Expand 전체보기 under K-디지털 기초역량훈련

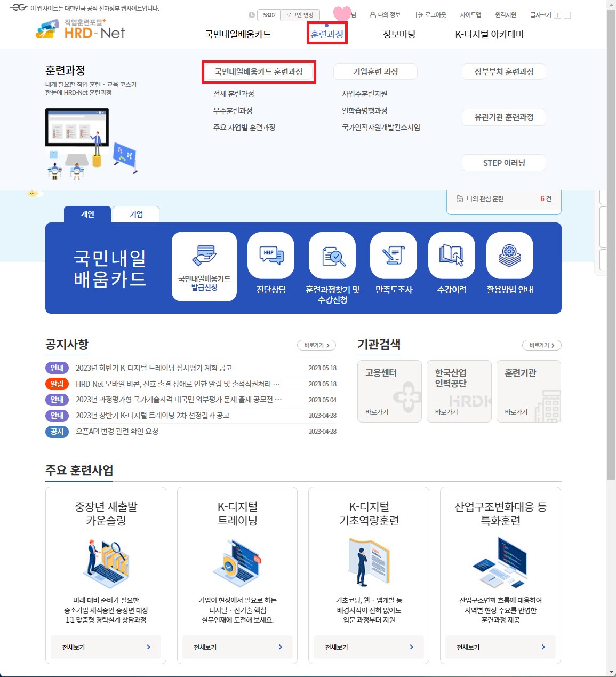(x=369, y=647)
